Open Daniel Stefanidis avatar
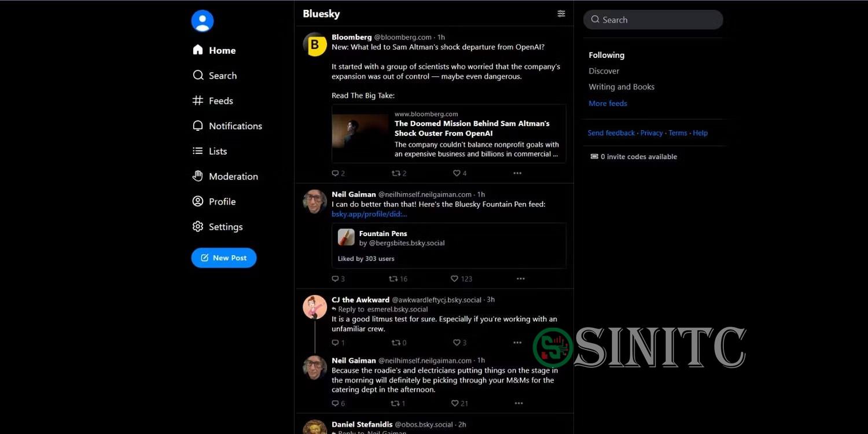The image size is (868, 434). (x=315, y=428)
